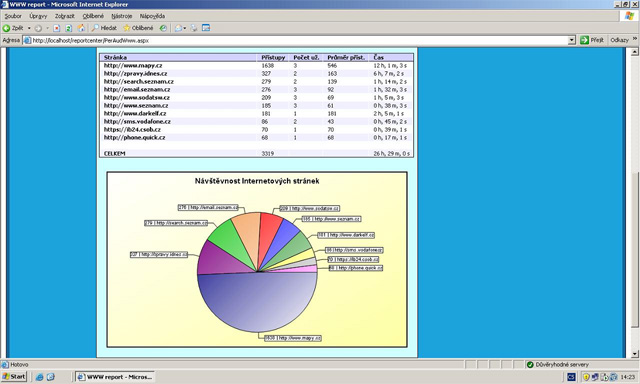Click the CELKEM total value 3319
The width and height of the screenshot is (640, 384).
(x=268, y=154)
